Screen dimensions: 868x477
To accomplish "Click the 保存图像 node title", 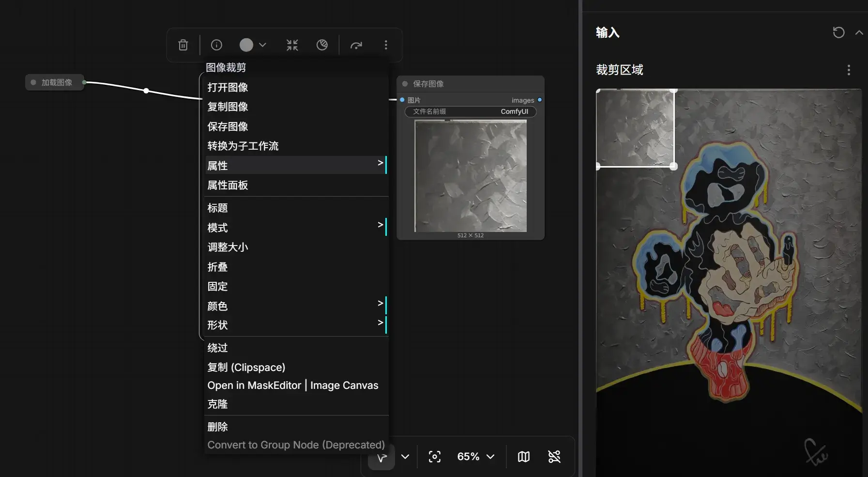I will (428, 84).
